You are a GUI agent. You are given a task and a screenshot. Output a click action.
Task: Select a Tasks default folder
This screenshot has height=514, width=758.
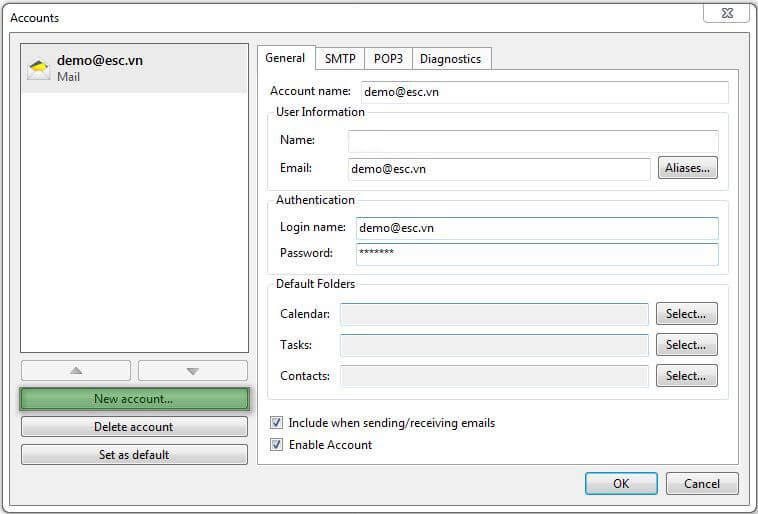pos(686,345)
